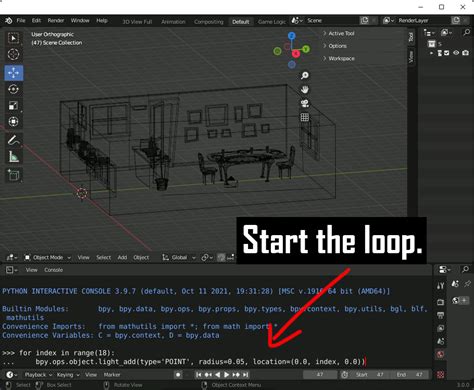The height and width of the screenshot is (390, 474).
Task: Expand the Workspace panel
Action: [x=338, y=58]
